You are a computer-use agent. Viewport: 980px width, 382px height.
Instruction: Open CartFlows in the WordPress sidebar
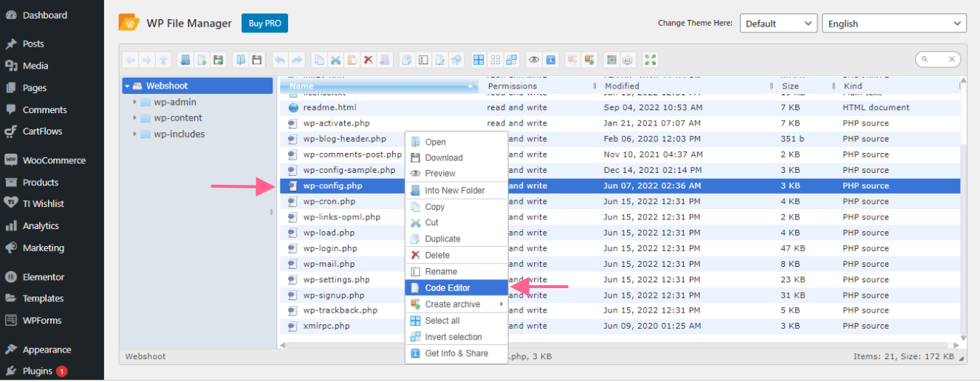coord(52,132)
